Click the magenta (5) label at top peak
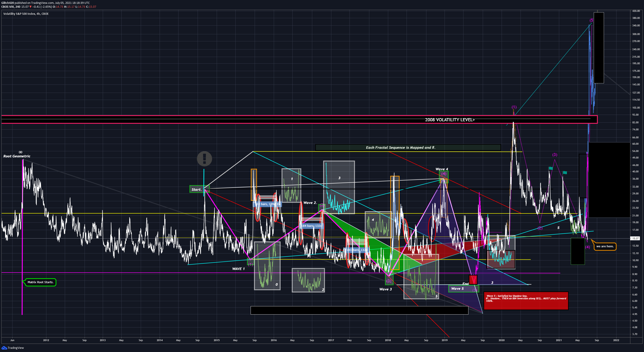 point(591,20)
